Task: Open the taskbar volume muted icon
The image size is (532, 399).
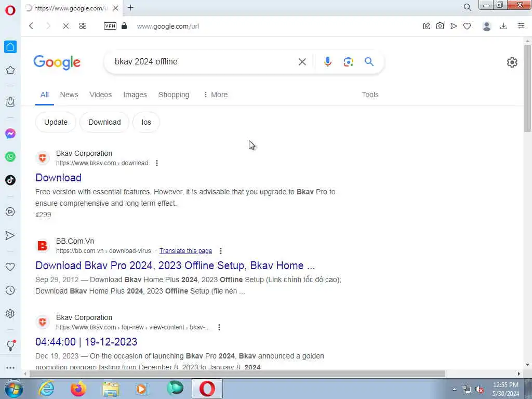Action: pos(480,390)
